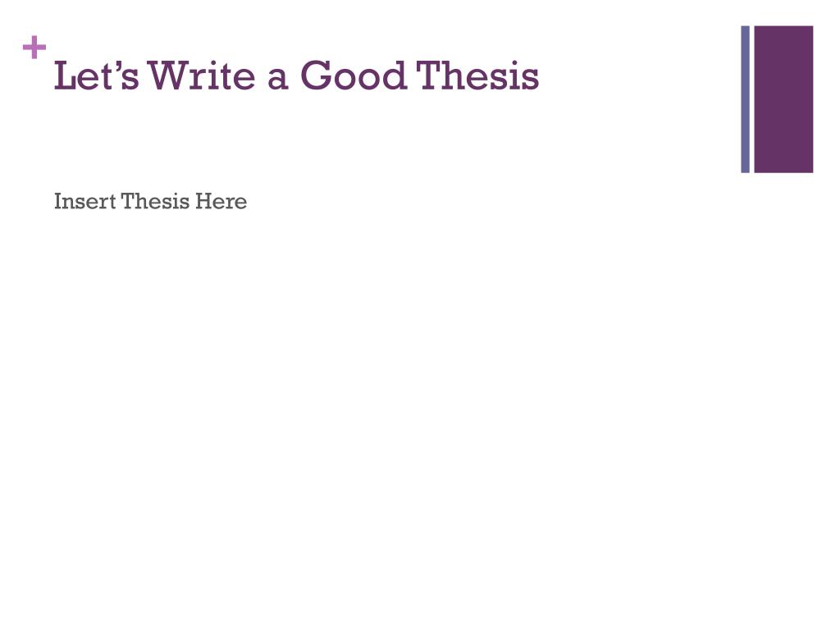The image size is (840, 630).
Task: Click the letter "a" in the title
Action: coord(277,80)
